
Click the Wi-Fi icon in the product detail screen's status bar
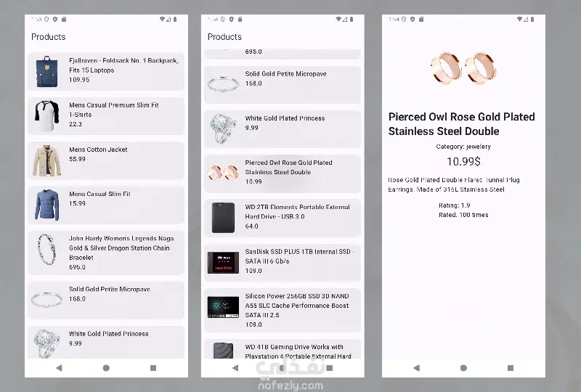[x=519, y=20]
